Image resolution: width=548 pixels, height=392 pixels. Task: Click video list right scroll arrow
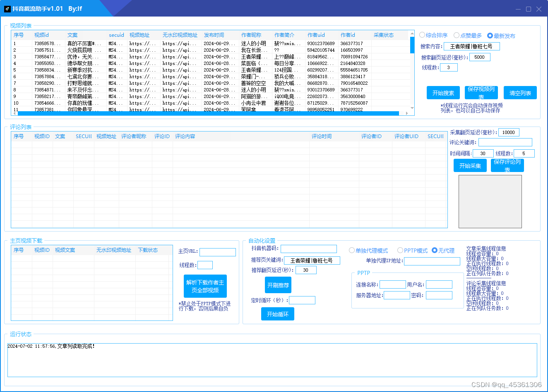(407, 113)
